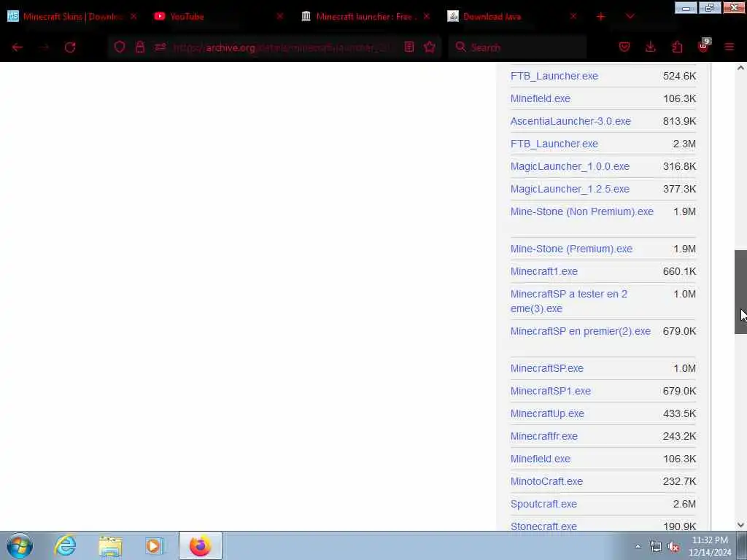Image resolution: width=747 pixels, height=560 pixels.
Task: Open the site permissions icon in address bar
Action: click(160, 47)
